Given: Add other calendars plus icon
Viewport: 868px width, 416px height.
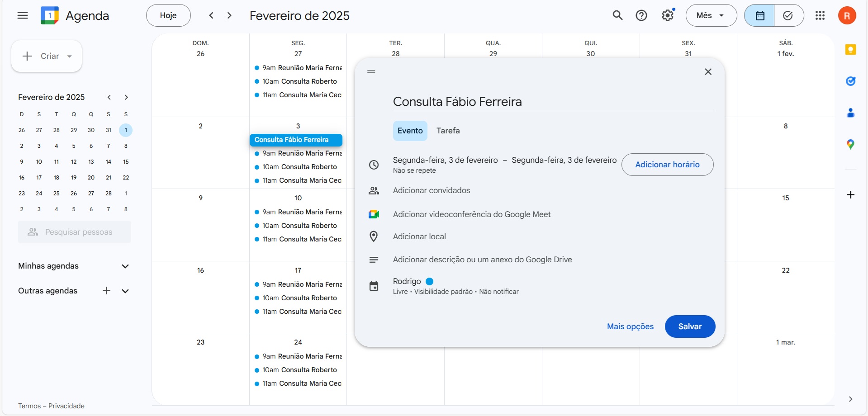Looking at the screenshot, I should pyautogui.click(x=106, y=291).
